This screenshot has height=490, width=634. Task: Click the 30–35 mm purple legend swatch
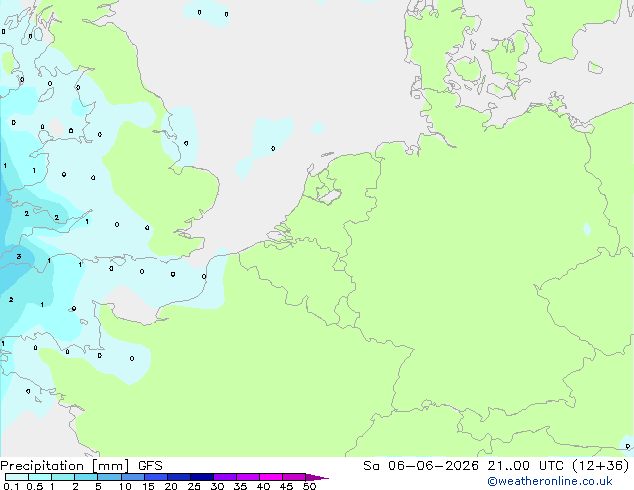224,477
